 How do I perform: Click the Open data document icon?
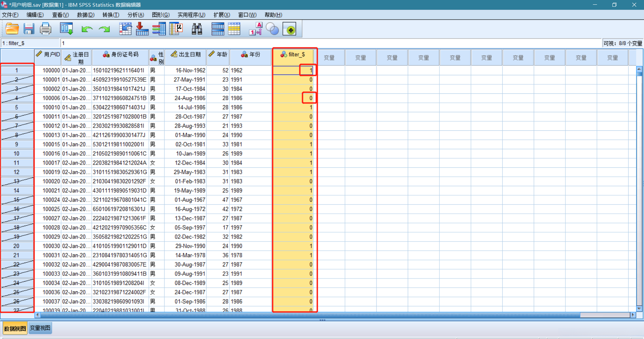pos(12,29)
